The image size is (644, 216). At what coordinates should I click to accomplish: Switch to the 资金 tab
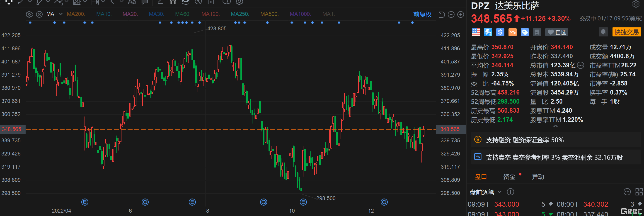(509, 177)
